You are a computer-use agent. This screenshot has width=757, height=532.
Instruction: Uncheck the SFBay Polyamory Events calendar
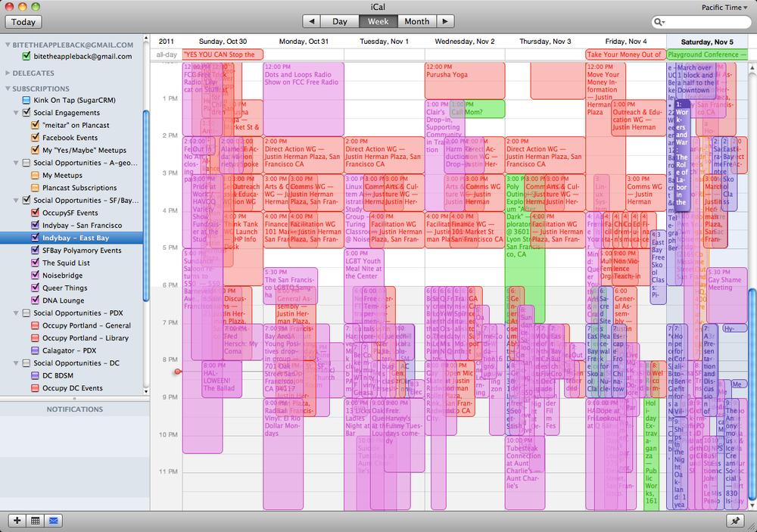(x=35, y=250)
